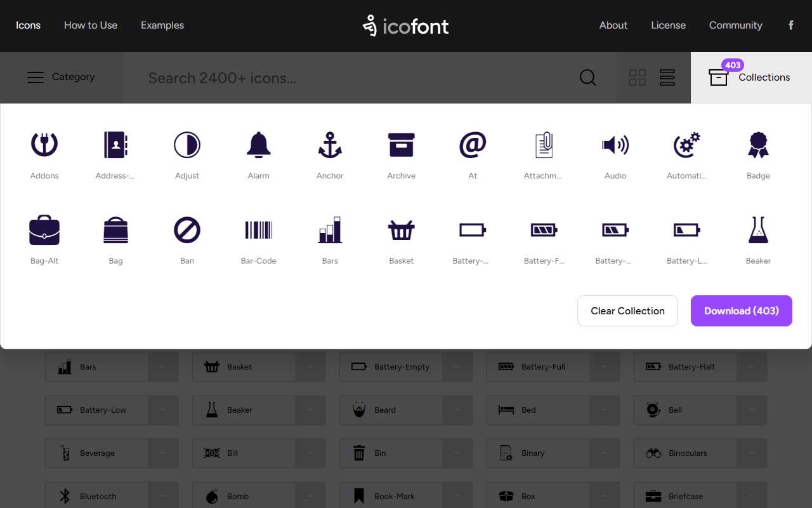
Task: Remove Basket from collection in list
Action: (310, 366)
